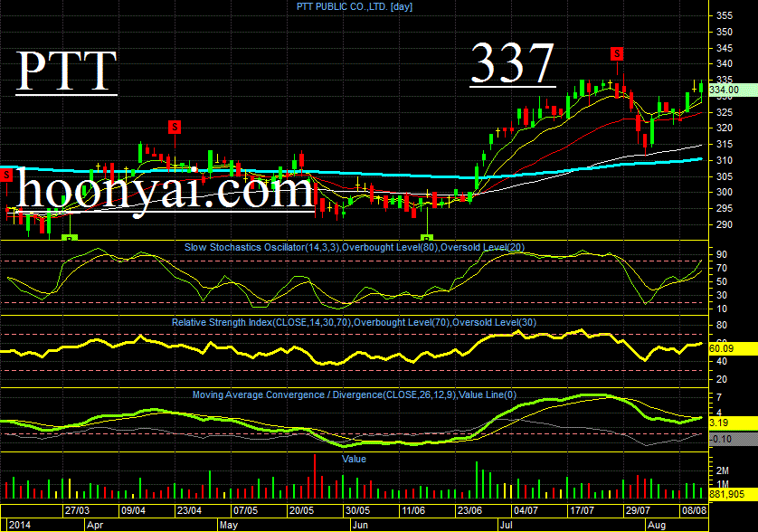Select the 09/04 date on the time axis
The width and height of the screenshot is (758, 532).
[134, 510]
